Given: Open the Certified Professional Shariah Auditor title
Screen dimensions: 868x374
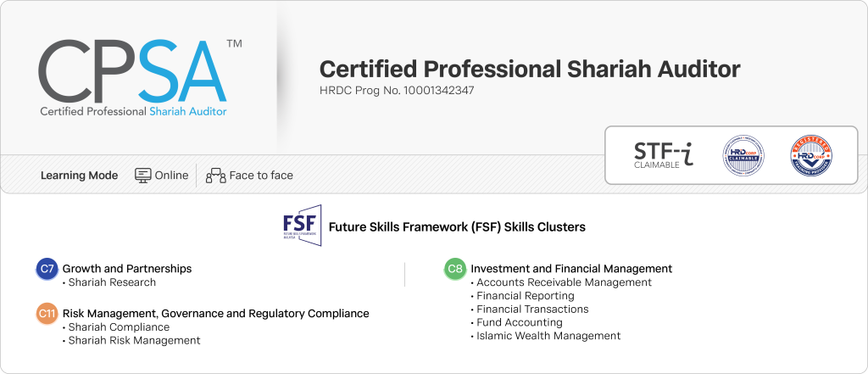Looking at the screenshot, I should 529,69.
